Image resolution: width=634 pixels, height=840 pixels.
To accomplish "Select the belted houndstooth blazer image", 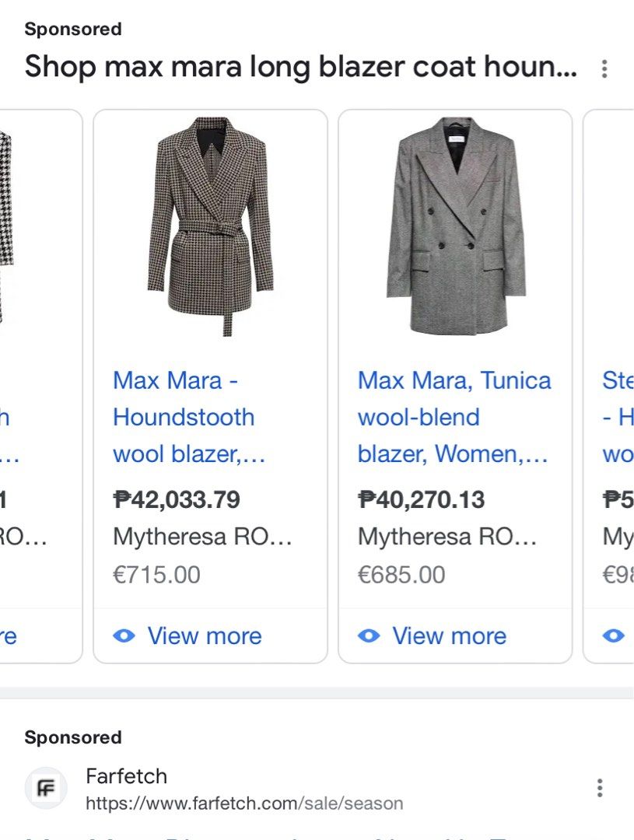I will [x=211, y=226].
